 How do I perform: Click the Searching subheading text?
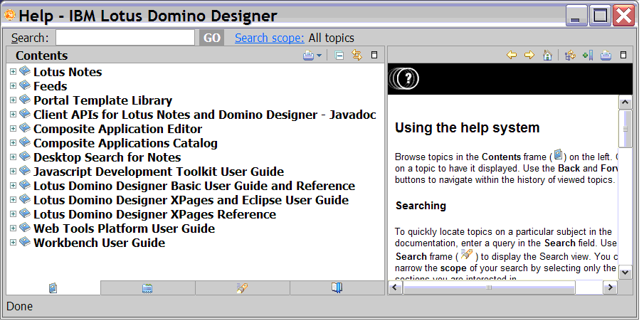point(421,206)
